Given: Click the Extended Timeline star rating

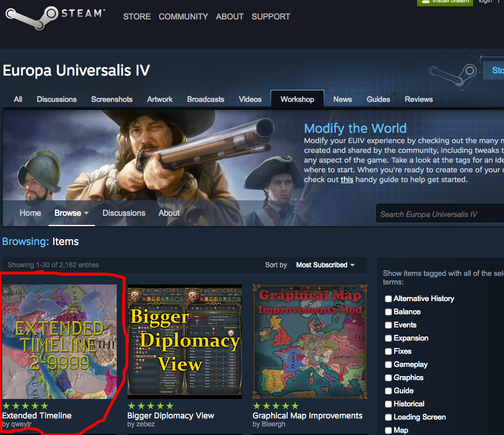Looking at the screenshot, I should 25,406.
